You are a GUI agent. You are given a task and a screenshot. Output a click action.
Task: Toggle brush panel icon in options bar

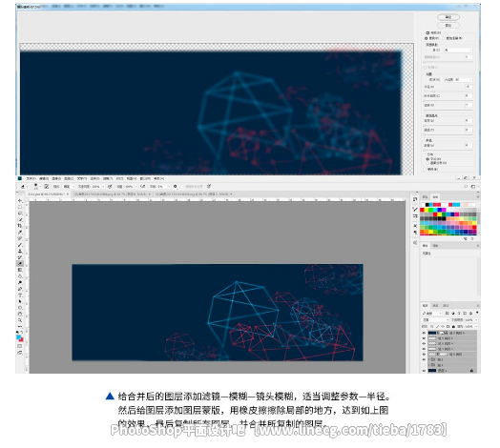click(x=47, y=187)
